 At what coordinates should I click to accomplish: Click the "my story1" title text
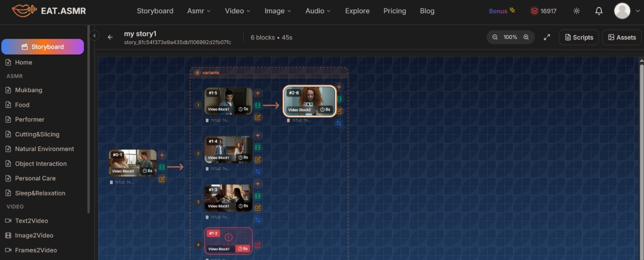[140, 33]
